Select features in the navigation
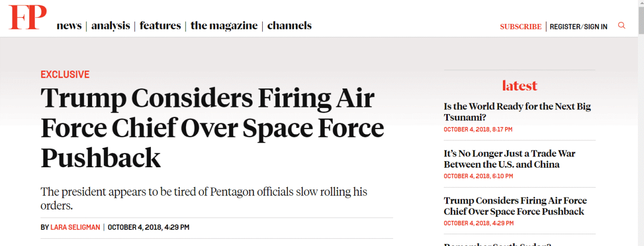The width and height of the screenshot is (644, 246). 160,26
